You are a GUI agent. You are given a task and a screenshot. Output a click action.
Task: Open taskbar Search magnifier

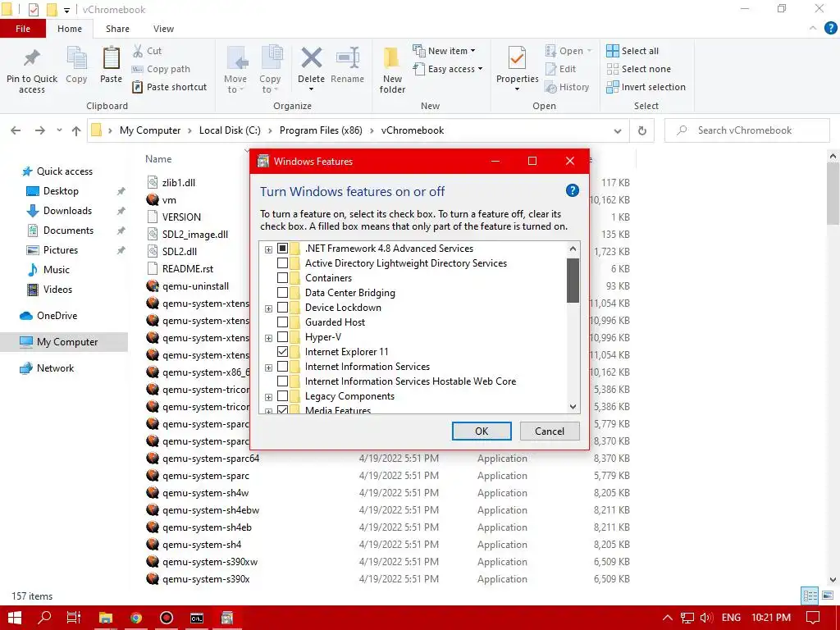[x=44, y=618]
